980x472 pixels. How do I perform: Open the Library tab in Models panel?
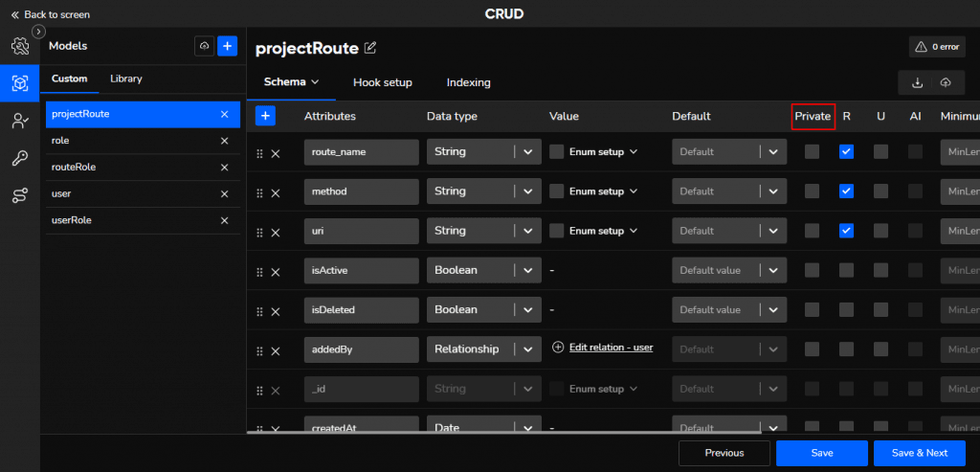click(x=126, y=79)
